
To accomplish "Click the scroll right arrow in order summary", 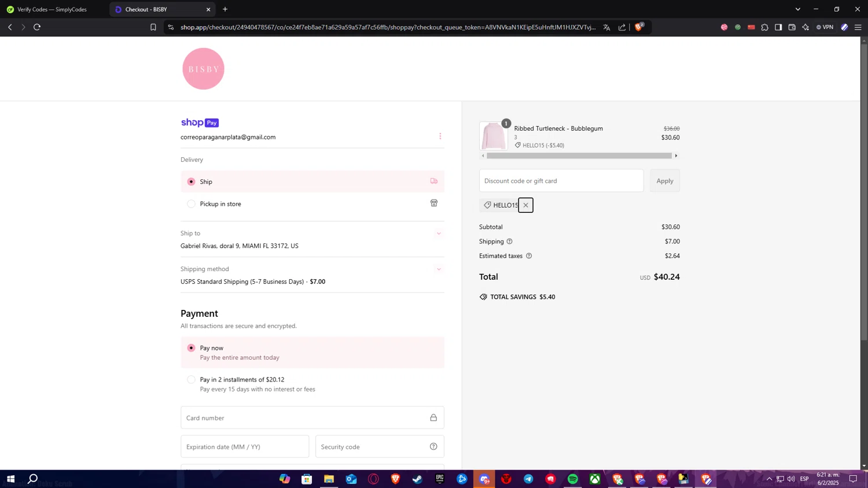I will pyautogui.click(x=676, y=156).
